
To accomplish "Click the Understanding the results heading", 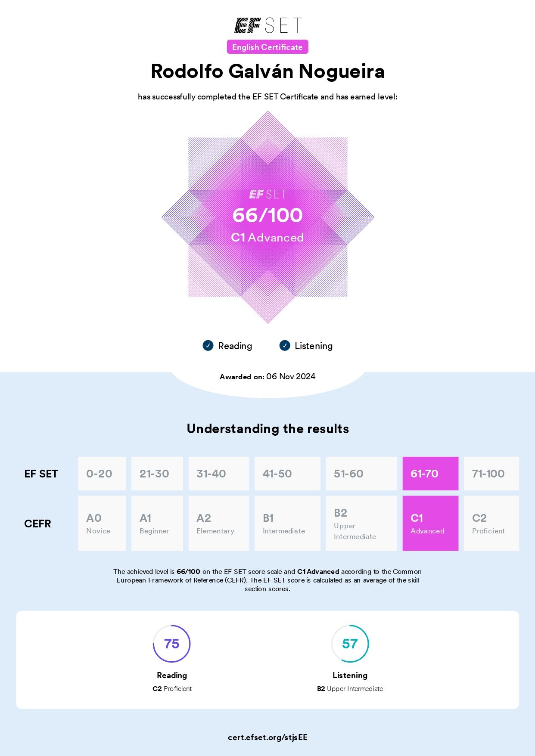I will [267, 429].
